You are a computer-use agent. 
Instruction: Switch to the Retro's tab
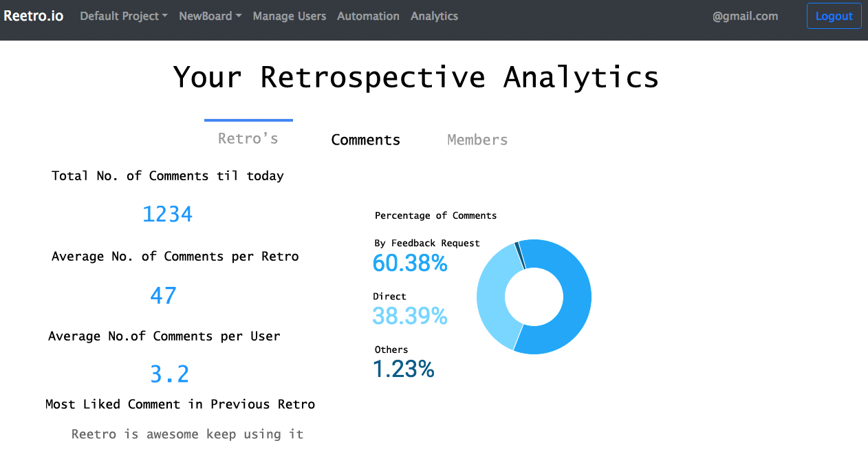tap(248, 139)
